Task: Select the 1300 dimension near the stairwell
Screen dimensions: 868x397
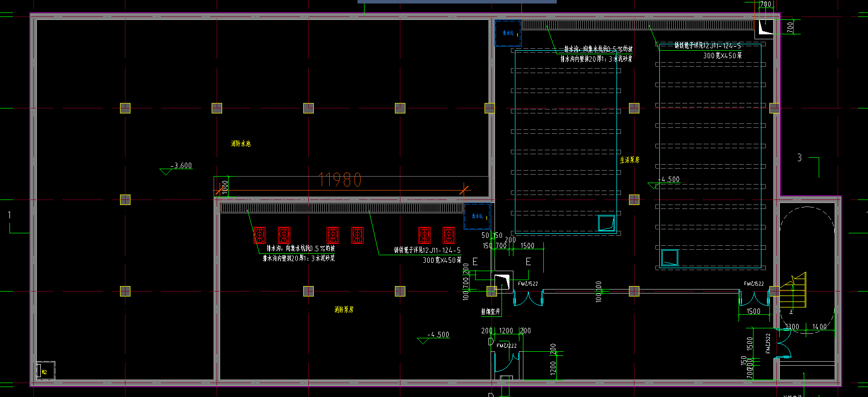Action: coord(792,327)
